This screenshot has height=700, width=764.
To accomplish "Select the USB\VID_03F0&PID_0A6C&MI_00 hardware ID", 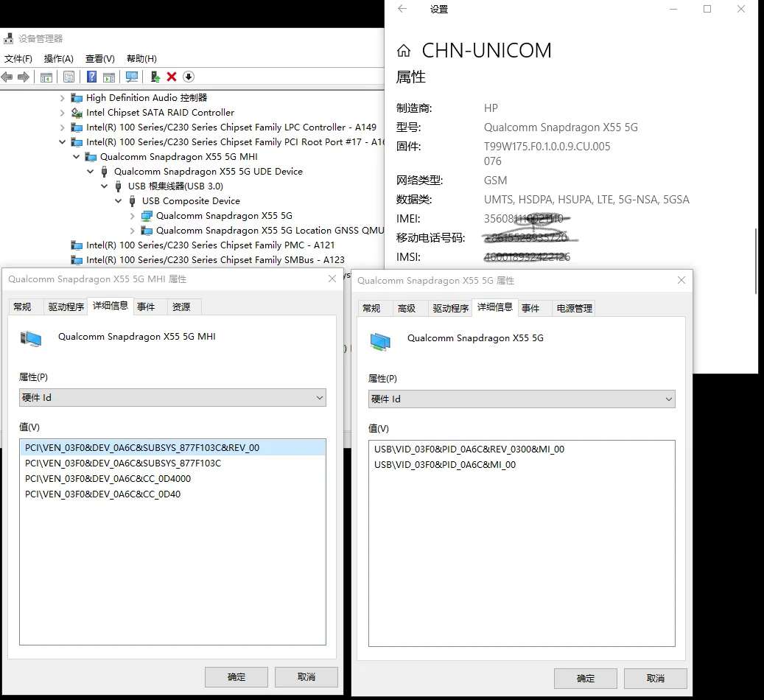I will 522,465.
